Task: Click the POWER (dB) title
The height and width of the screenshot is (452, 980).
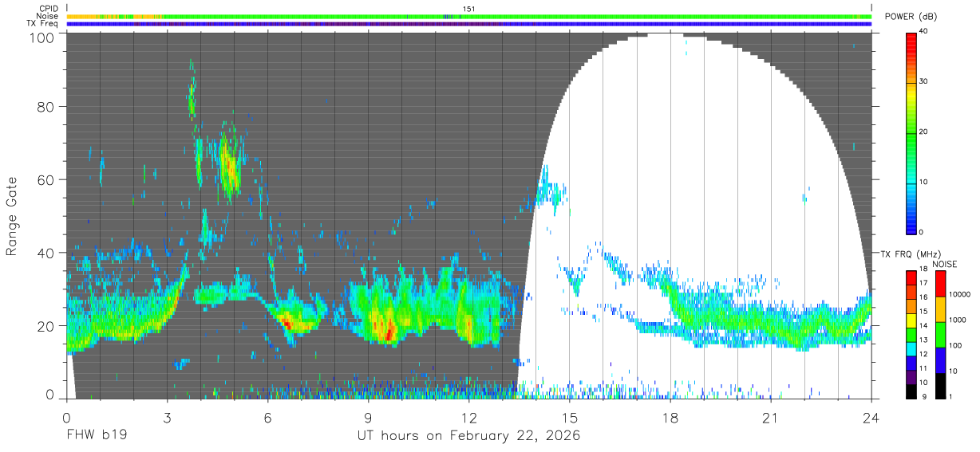Action: tap(912, 17)
